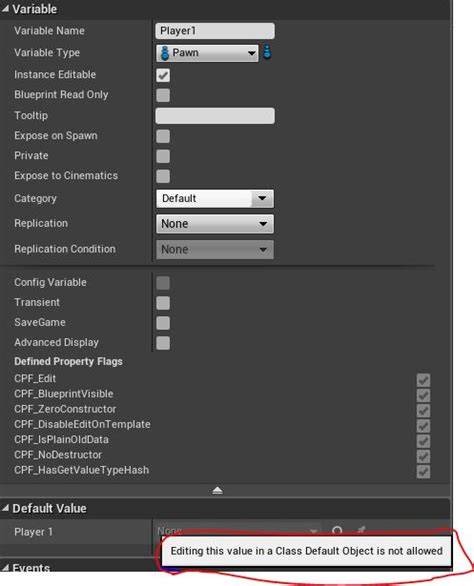Click the Pawn icon inside Variable Type dropdown
Viewport: 474px width, 586px height.
(164, 53)
